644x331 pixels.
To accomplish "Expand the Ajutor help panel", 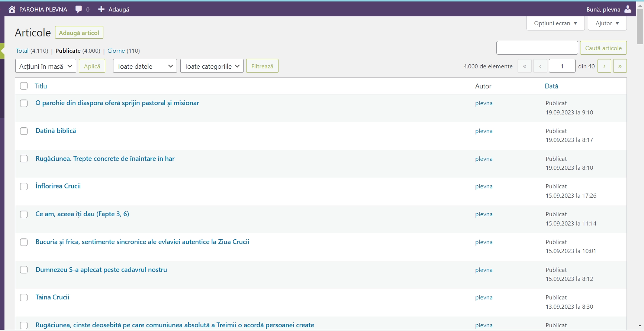I will pyautogui.click(x=607, y=23).
